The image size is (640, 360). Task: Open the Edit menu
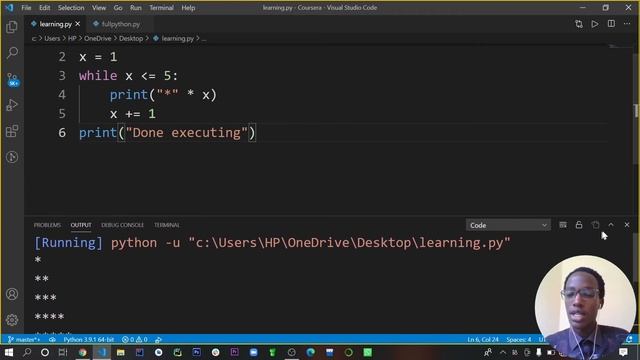click(44, 8)
